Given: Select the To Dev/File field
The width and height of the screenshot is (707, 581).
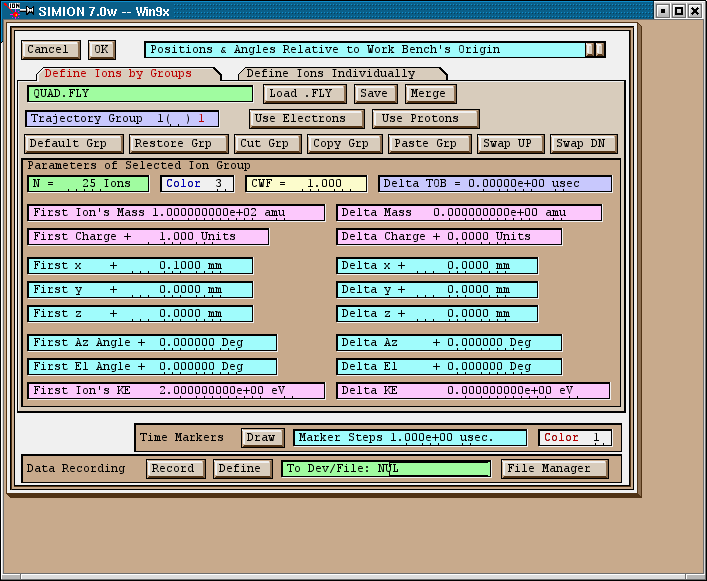Looking at the screenshot, I should (386, 469).
